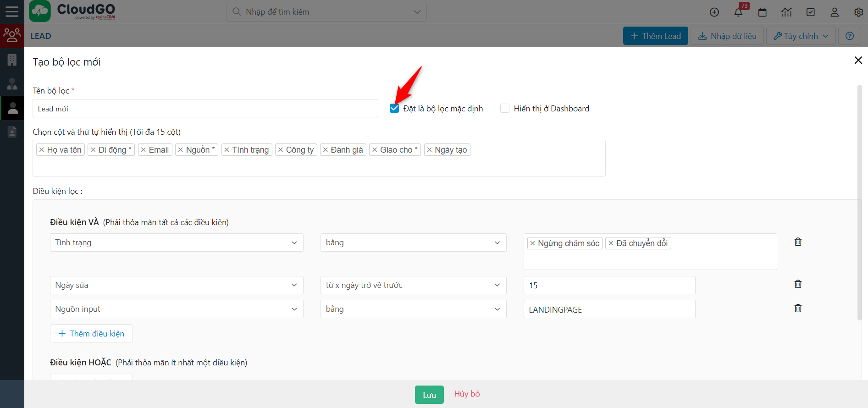This screenshot has height=408, width=868.
Task: Open the reports chart icon
Action: coord(786,12)
